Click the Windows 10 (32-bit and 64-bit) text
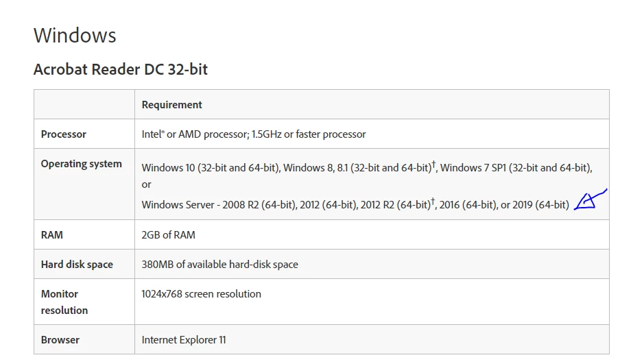The height and width of the screenshot is (364, 620). point(211,167)
